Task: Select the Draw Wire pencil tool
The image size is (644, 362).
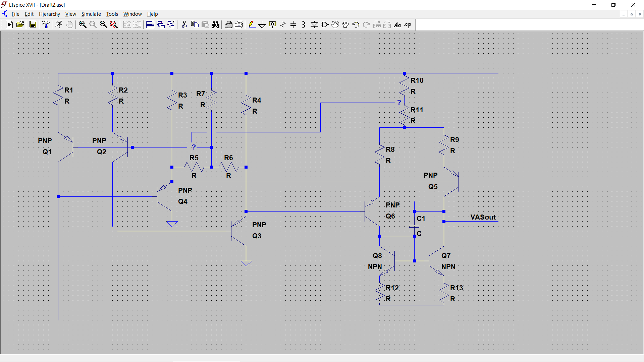Action: [x=252, y=24]
